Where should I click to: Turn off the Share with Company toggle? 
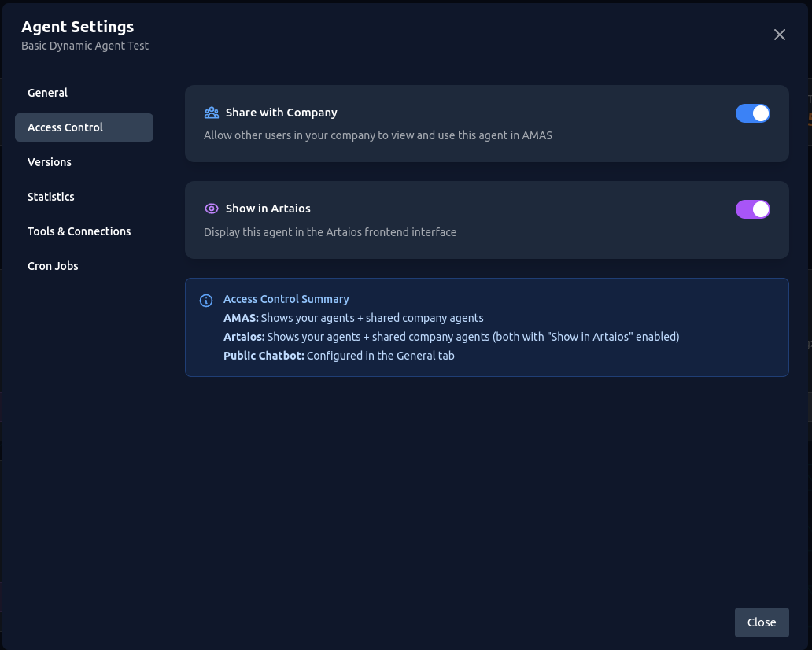coord(752,113)
